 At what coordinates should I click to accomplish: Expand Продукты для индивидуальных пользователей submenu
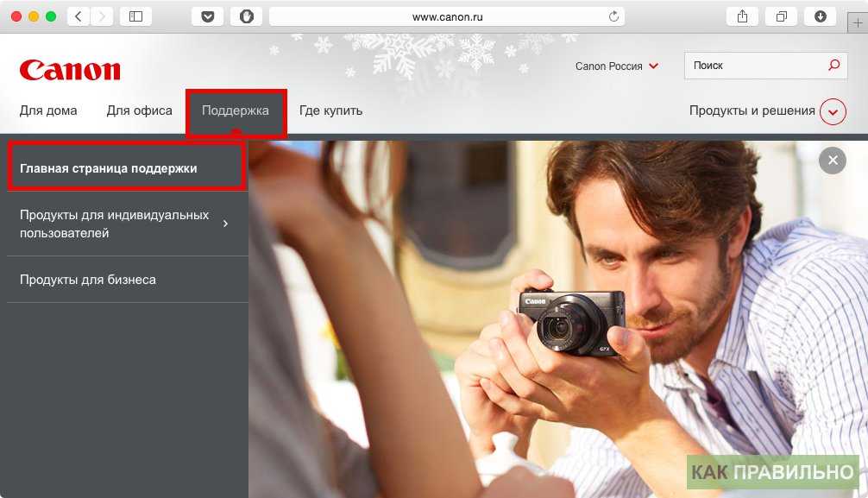[225, 224]
